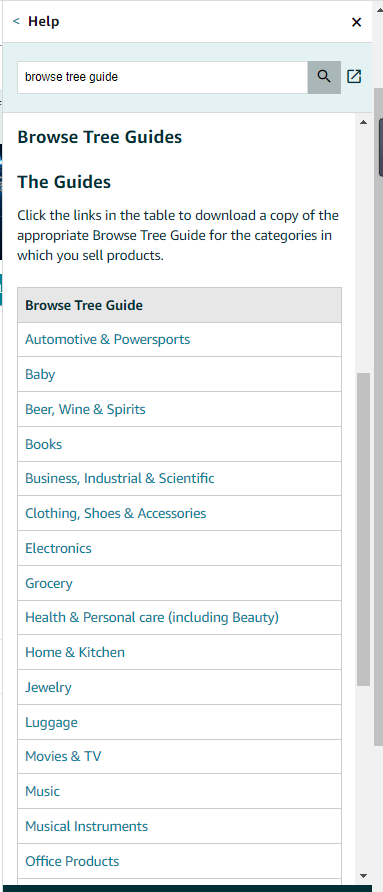Open help in new window icon
This screenshot has width=383, height=892.
pos(354,77)
